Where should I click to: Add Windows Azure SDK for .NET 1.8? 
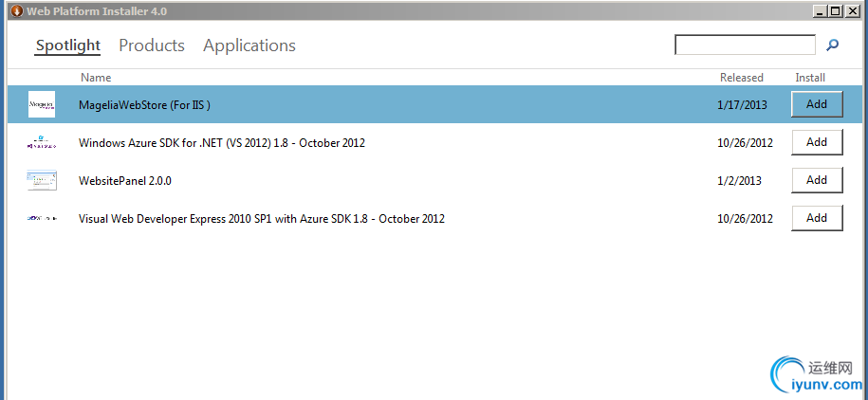tap(817, 142)
